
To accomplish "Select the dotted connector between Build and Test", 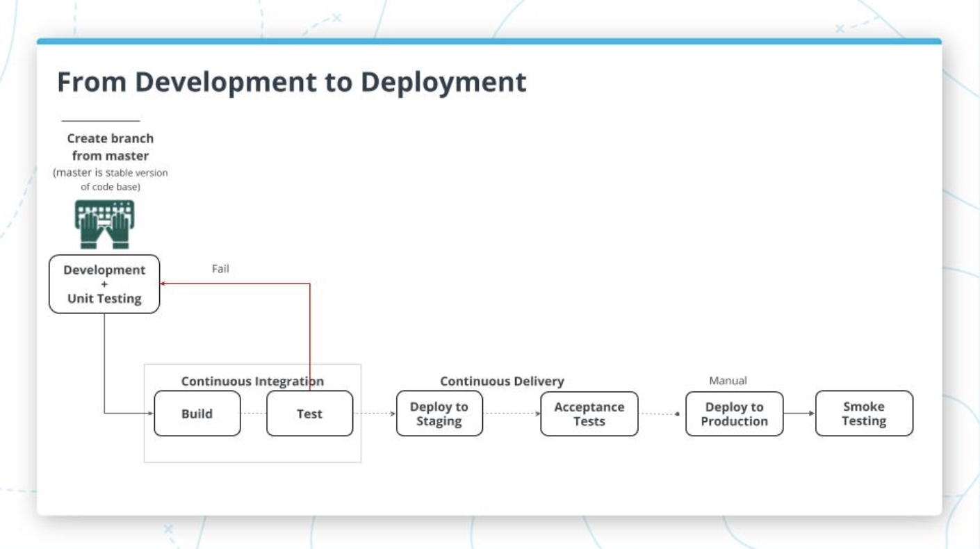I will point(253,413).
